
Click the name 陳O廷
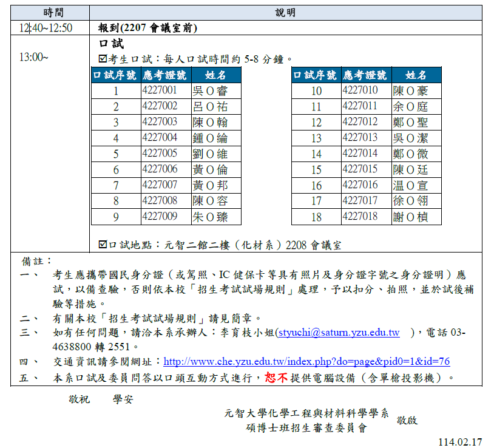[x=410, y=170]
